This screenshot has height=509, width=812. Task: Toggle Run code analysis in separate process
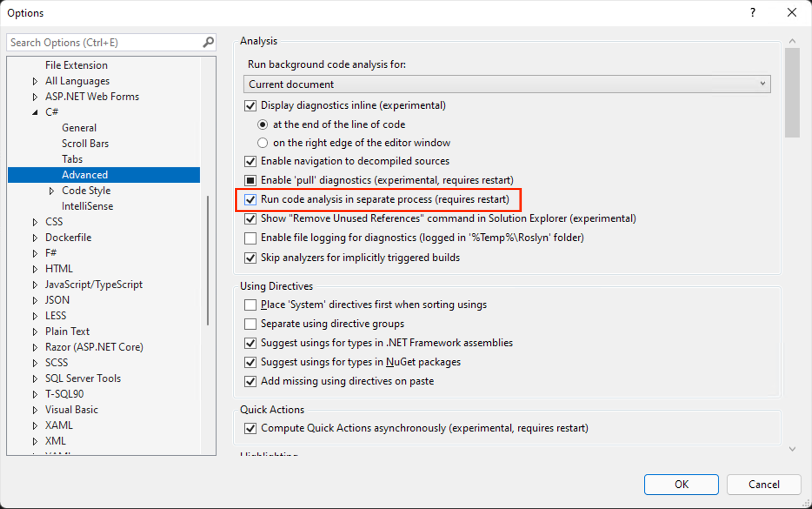click(250, 200)
